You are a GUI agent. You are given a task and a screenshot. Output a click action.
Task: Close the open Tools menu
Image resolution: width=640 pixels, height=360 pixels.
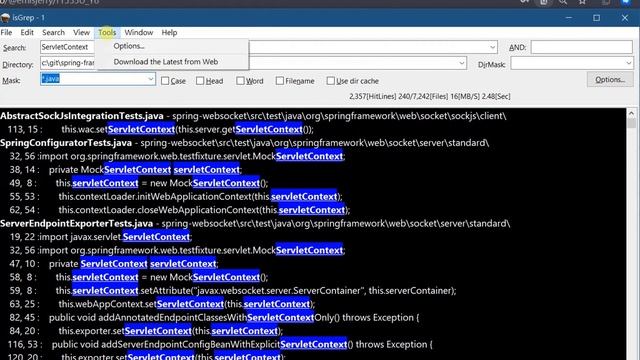pos(107,32)
